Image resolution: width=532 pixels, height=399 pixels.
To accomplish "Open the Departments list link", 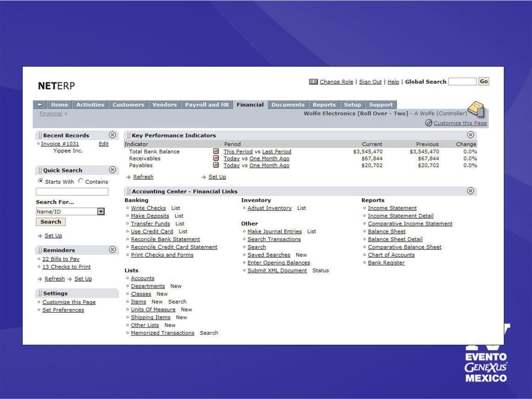I will (x=148, y=286).
